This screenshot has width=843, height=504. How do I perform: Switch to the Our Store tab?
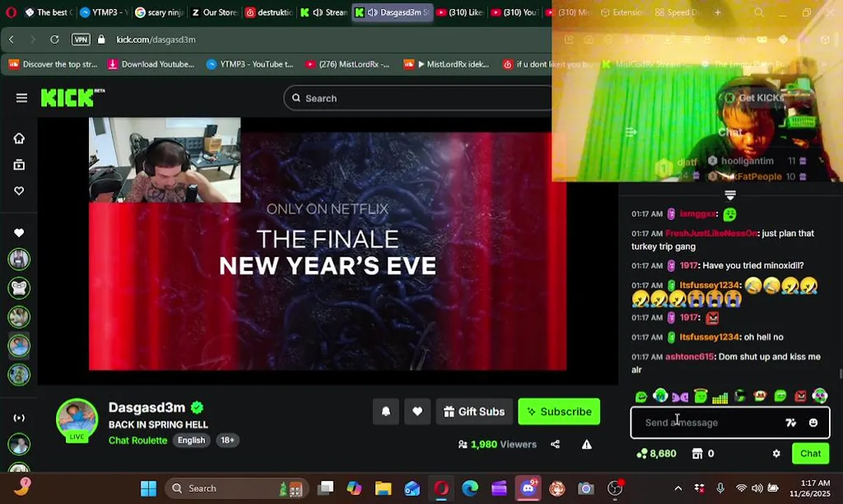coord(214,13)
